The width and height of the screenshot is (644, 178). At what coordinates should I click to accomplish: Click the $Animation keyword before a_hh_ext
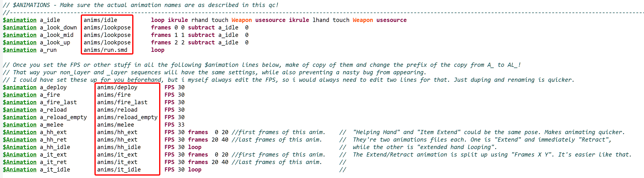click(x=19, y=132)
